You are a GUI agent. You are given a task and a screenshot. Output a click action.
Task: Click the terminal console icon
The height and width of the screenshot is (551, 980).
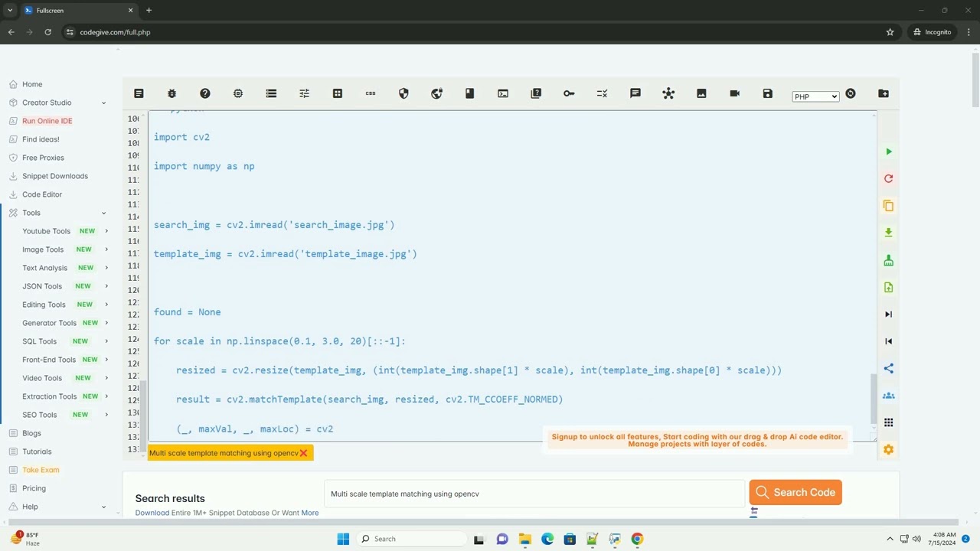coord(503,93)
